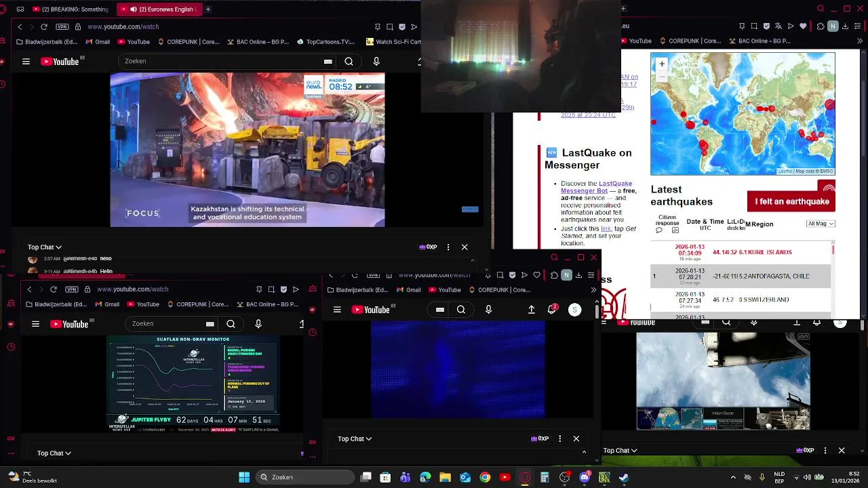This screenshot has width=868, height=488.
Task: Click the translate icon in earthquake browser toolbar
Action: (778, 26)
